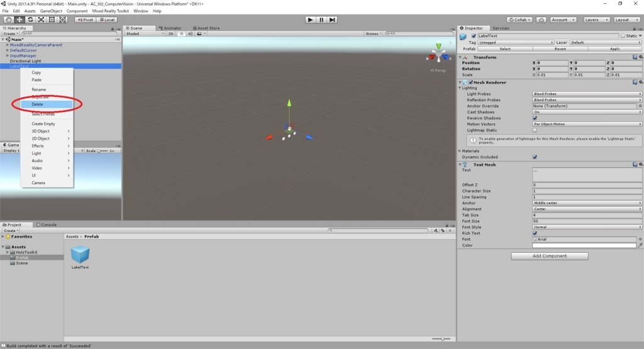Lock the Hierarchy panel
Screen dimensions: 644x349
tap(113, 29)
